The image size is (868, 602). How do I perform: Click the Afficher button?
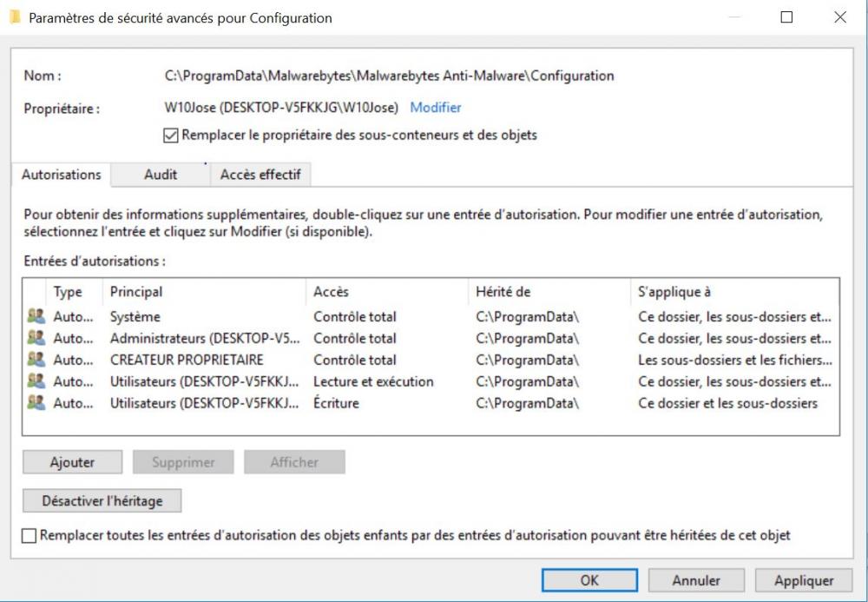[x=294, y=462]
